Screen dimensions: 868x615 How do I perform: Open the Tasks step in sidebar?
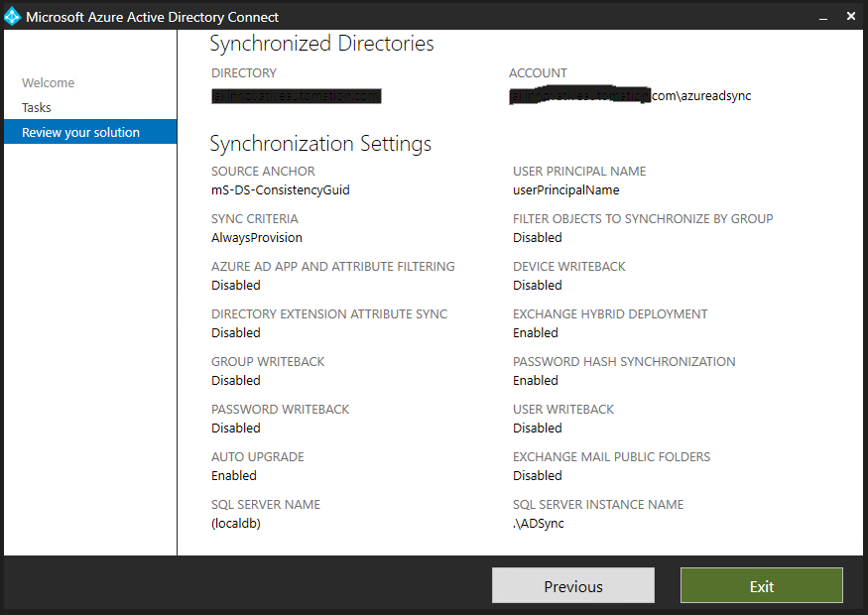pos(37,107)
